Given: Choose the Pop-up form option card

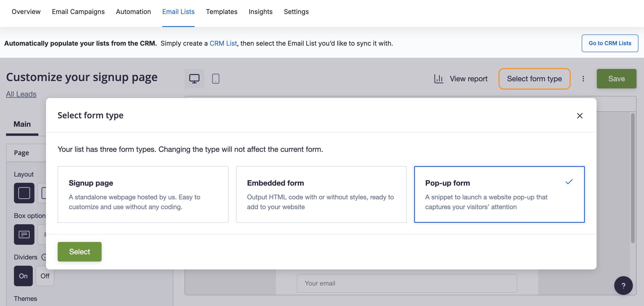Looking at the screenshot, I should pos(499,194).
